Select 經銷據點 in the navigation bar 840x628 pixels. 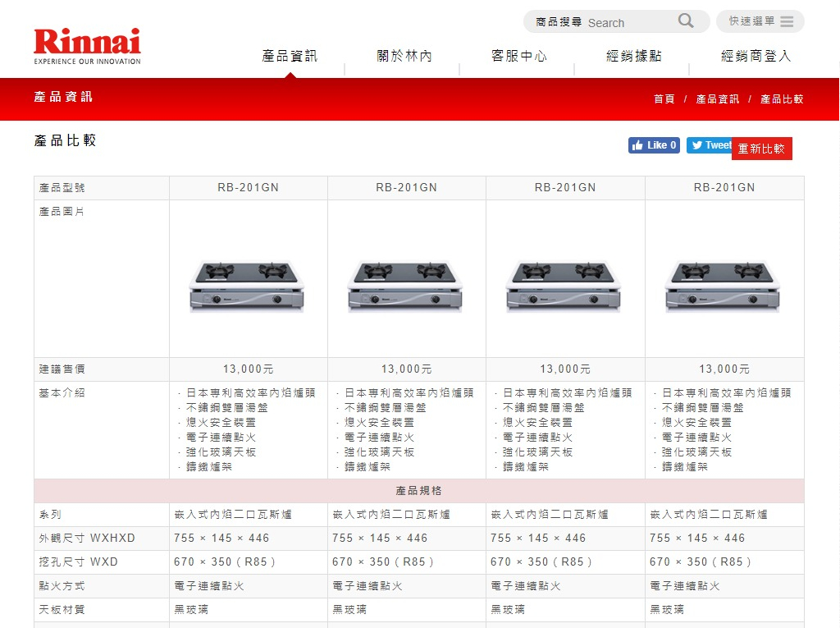point(634,56)
